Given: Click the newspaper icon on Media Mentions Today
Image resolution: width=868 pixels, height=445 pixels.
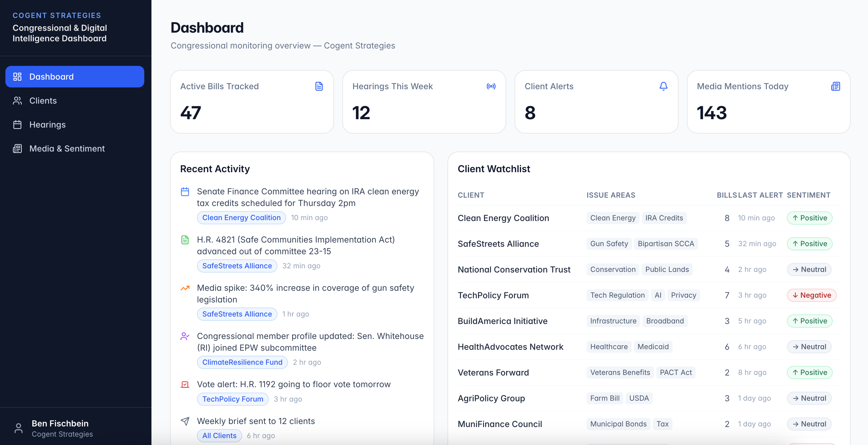Looking at the screenshot, I should point(835,86).
